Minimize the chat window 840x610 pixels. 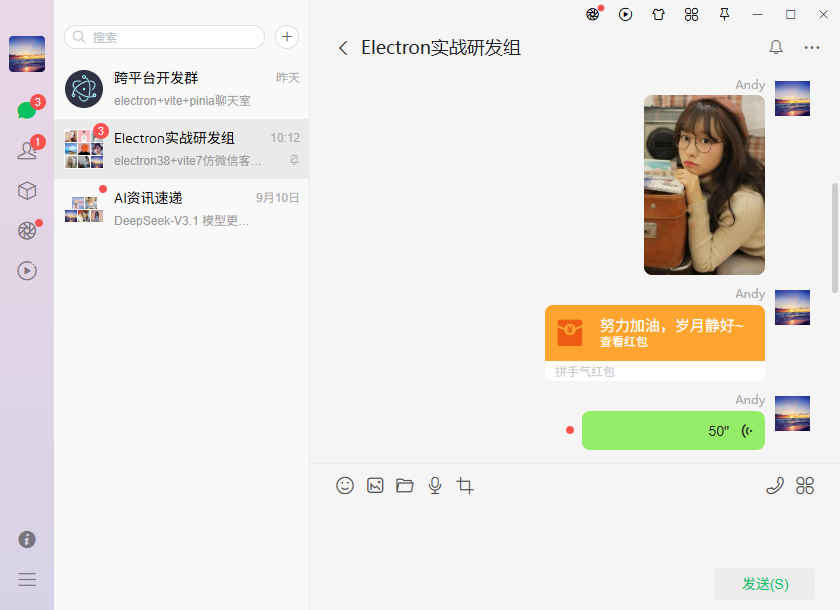758,14
